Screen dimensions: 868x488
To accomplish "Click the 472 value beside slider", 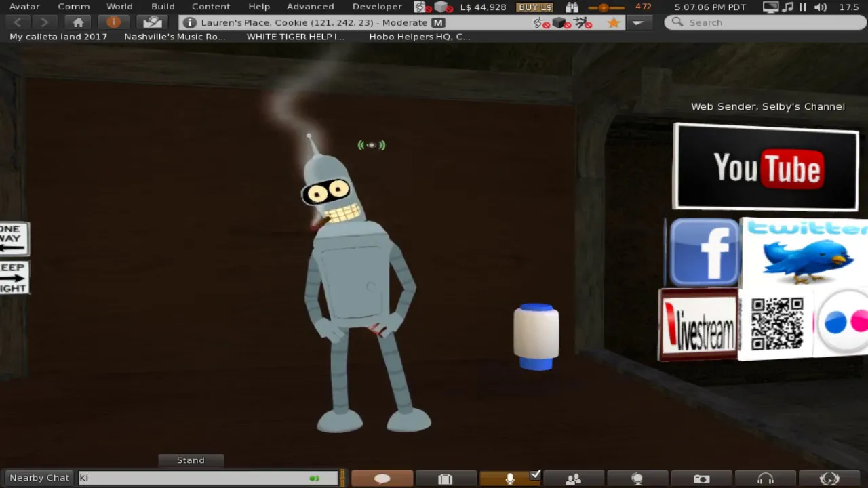I will pyautogui.click(x=643, y=7).
